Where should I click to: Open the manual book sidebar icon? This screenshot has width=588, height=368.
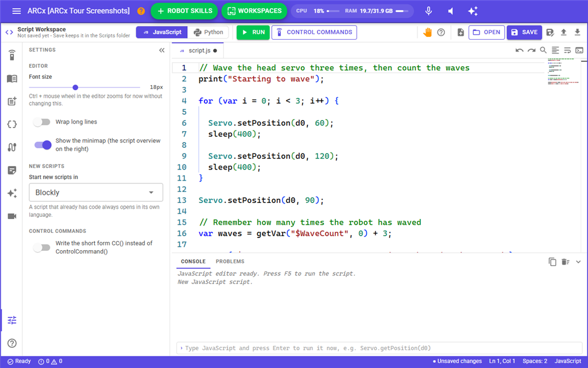(12, 78)
